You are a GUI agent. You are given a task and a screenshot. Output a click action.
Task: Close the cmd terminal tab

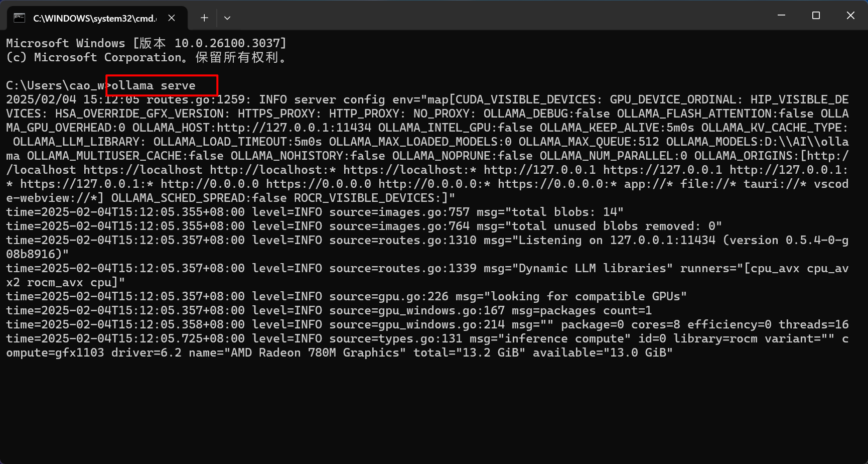172,18
